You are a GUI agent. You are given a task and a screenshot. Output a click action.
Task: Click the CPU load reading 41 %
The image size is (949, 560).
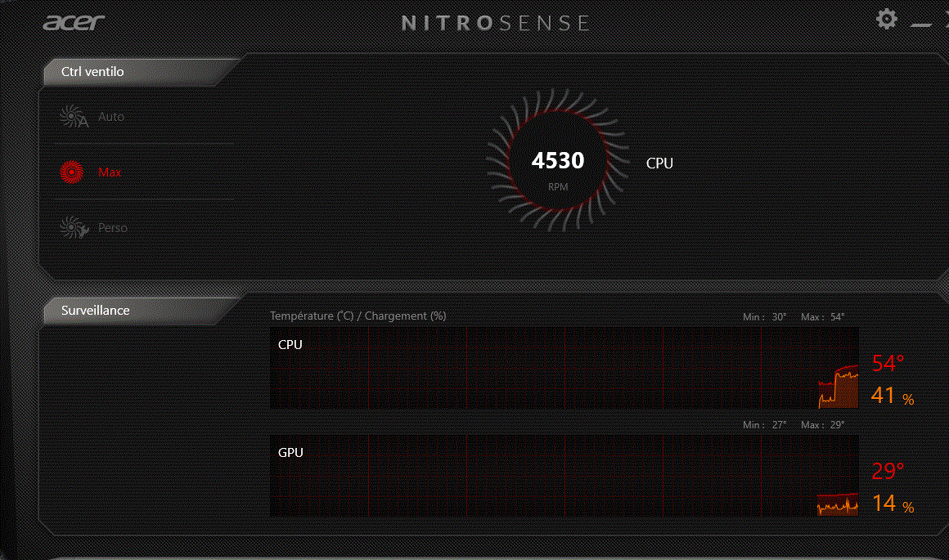(x=893, y=396)
